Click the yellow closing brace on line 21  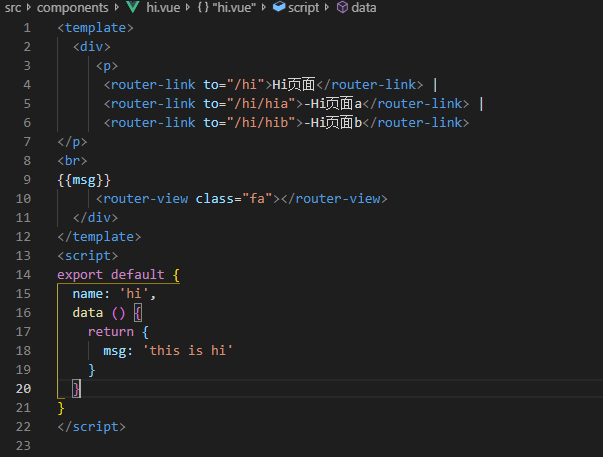(61, 408)
